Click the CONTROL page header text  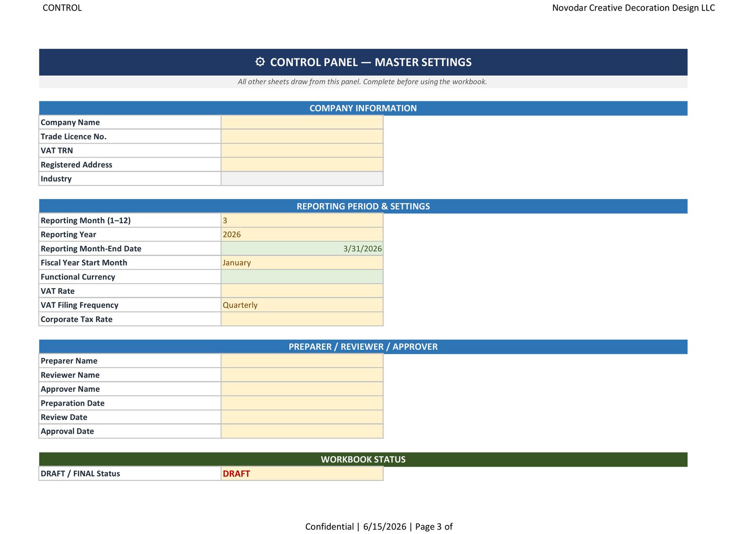click(x=62, y=8)
